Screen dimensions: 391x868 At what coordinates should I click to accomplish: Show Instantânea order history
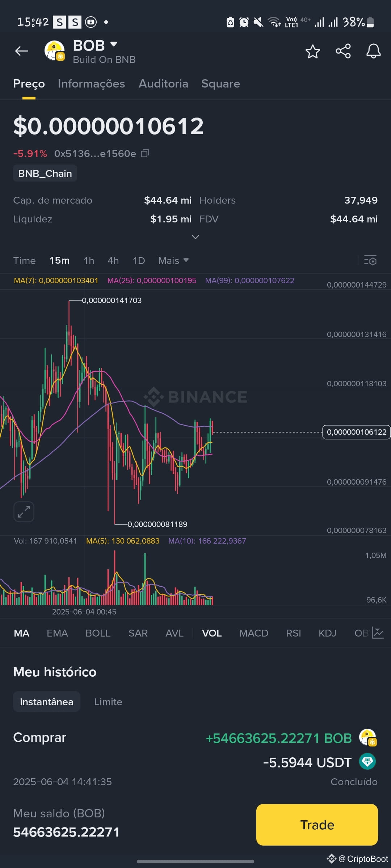click(47, 702)
